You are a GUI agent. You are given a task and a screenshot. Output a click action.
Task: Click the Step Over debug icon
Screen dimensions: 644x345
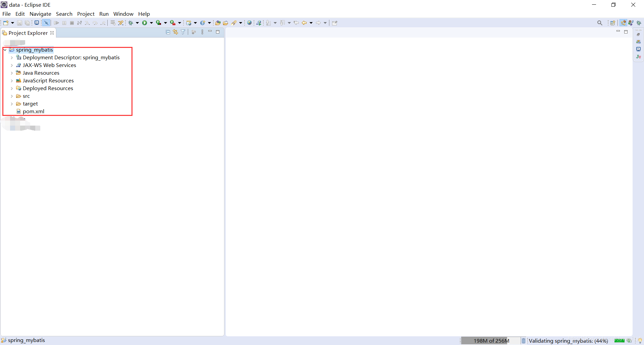(x=95, y=23)
